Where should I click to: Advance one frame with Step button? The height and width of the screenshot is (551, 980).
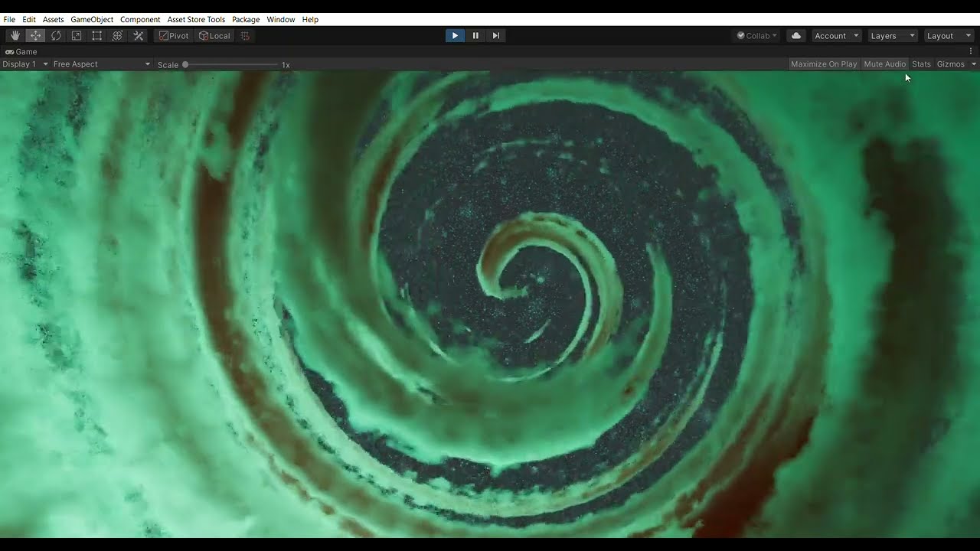(x=496, y=36)
